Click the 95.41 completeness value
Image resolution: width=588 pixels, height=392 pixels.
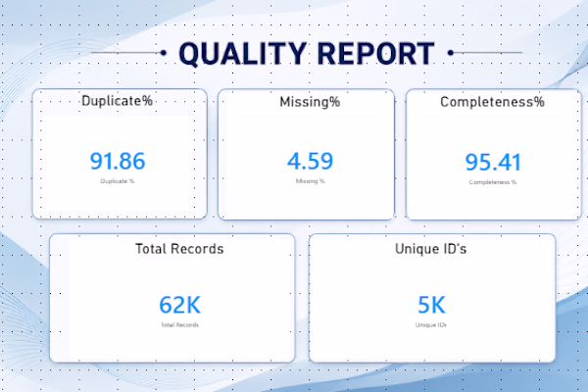click(493, 162)
